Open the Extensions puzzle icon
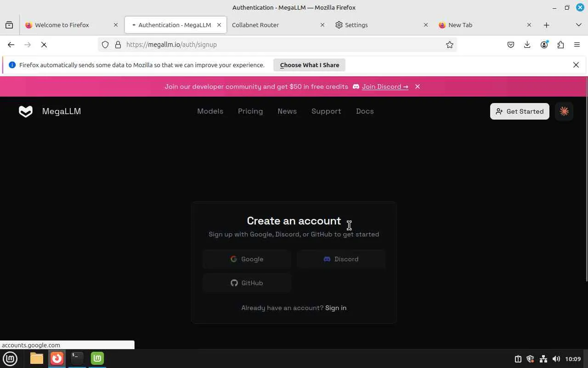 [x=560, y=45]
